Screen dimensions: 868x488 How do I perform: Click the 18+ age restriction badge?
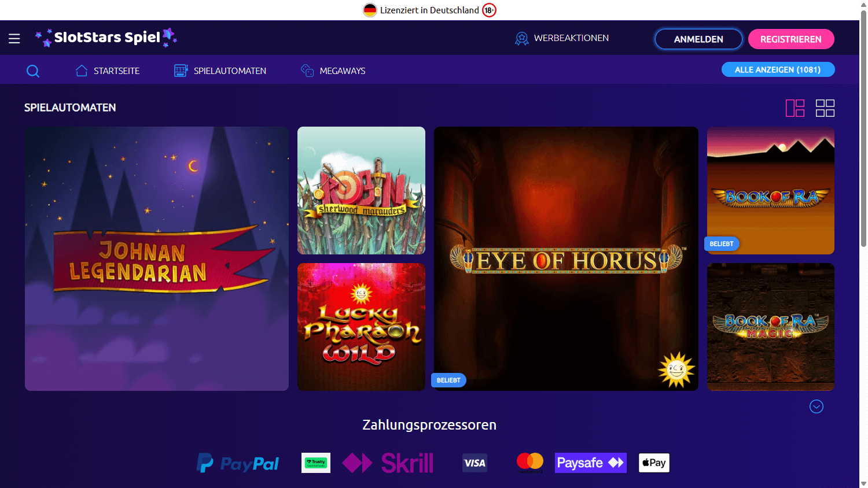[x=488, y=10]
